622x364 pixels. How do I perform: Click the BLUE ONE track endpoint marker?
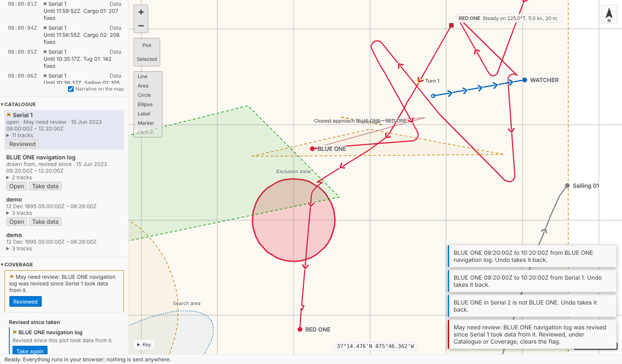pyautogui.click(x=312, y=149)
